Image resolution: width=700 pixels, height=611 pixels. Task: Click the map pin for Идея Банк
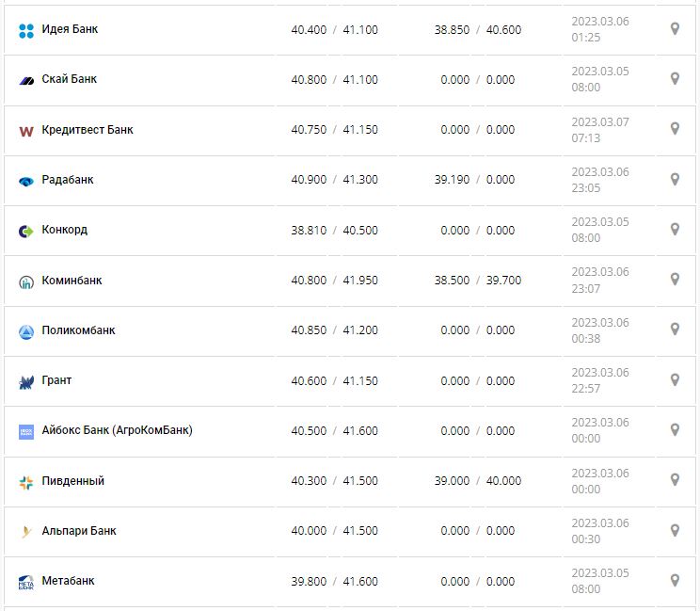675,29
